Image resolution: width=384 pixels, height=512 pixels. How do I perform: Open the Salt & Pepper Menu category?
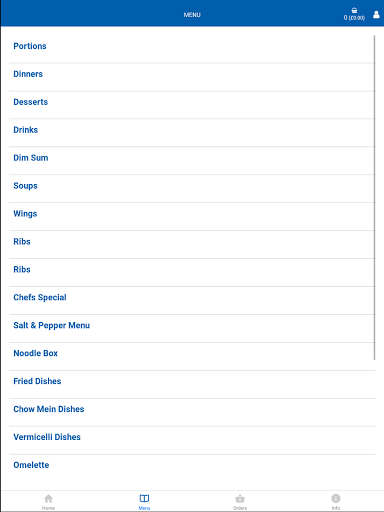pos(192,326)
